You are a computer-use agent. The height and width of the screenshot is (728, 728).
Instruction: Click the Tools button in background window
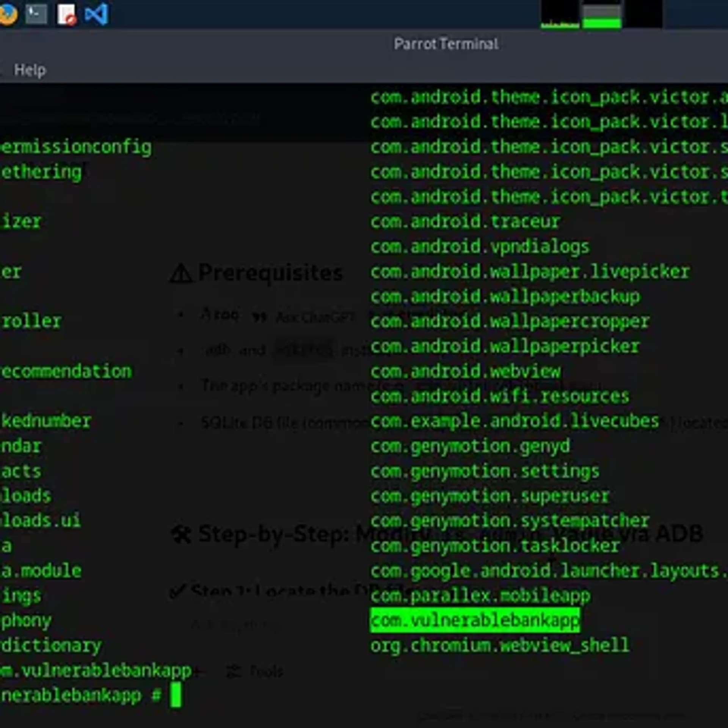pos(255,672)
